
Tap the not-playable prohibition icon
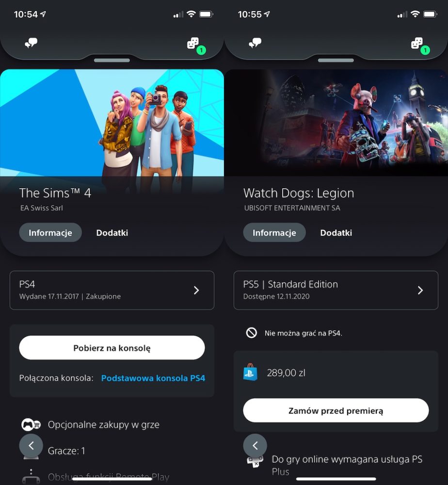(251, 333)
